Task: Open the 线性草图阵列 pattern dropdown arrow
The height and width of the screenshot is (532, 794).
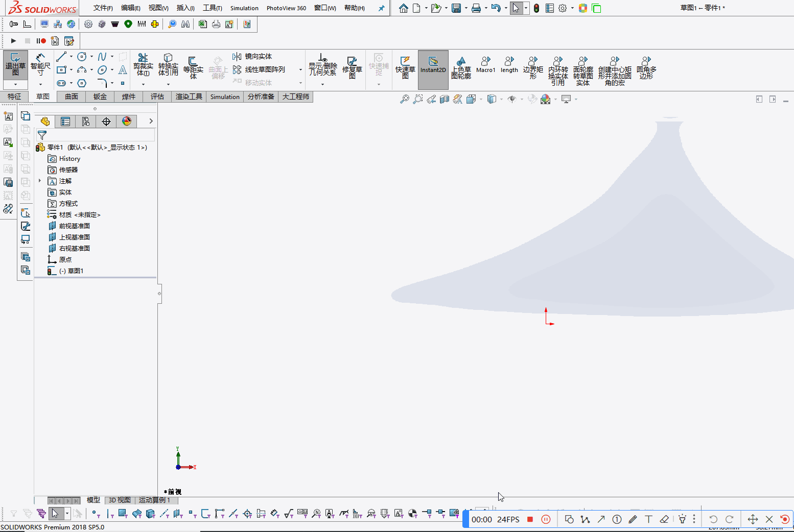Action: coord(300,70)
